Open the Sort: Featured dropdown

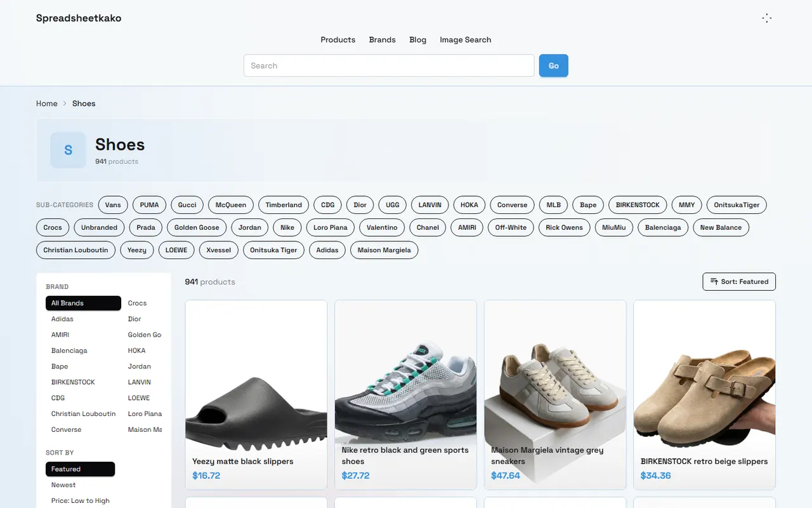coord(739,282)
